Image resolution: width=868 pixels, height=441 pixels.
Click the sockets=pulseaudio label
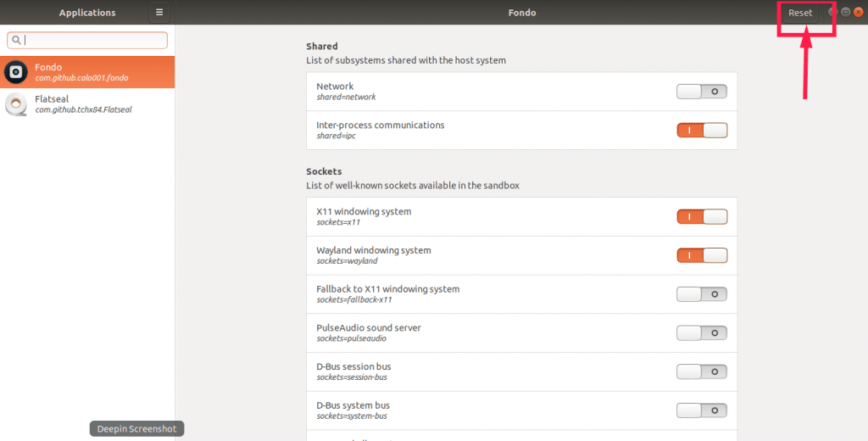click(352, 338)
